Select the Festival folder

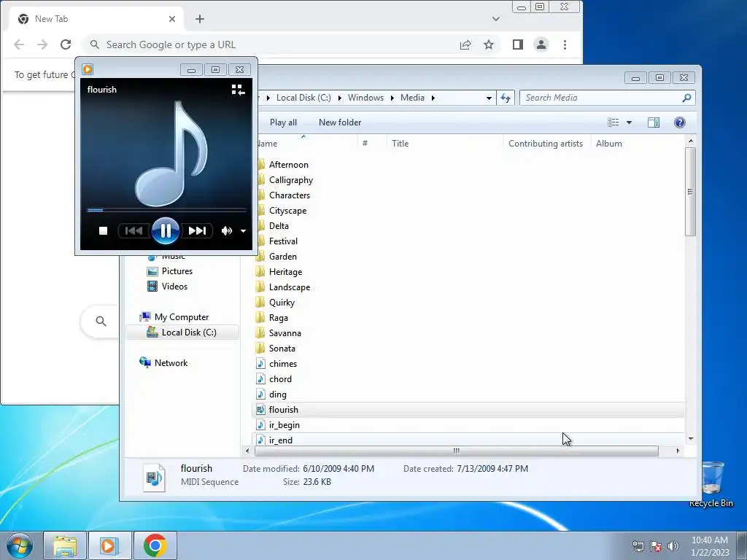[283, 241]
